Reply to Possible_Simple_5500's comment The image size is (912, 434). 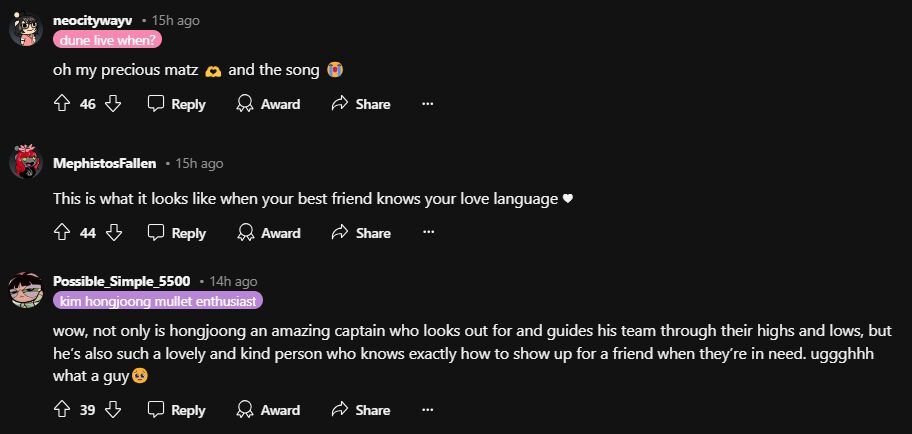coord(177,410)
